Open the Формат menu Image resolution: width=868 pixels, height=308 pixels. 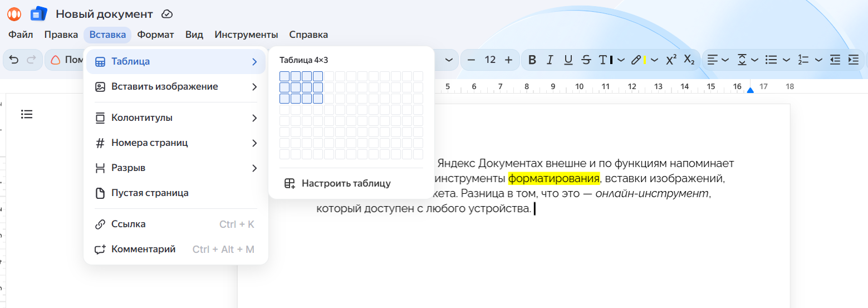(x=156, y=35)
